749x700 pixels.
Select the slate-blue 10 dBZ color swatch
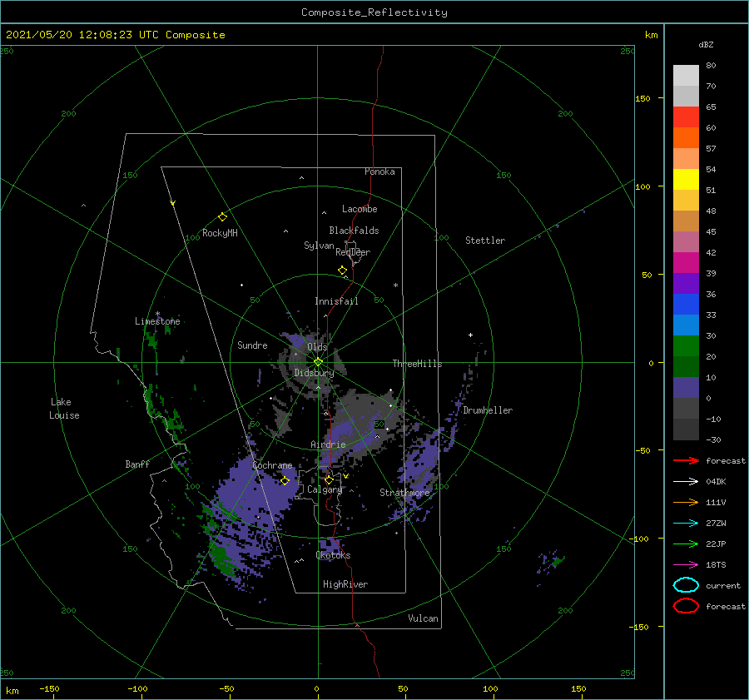(x=686, y=388)
